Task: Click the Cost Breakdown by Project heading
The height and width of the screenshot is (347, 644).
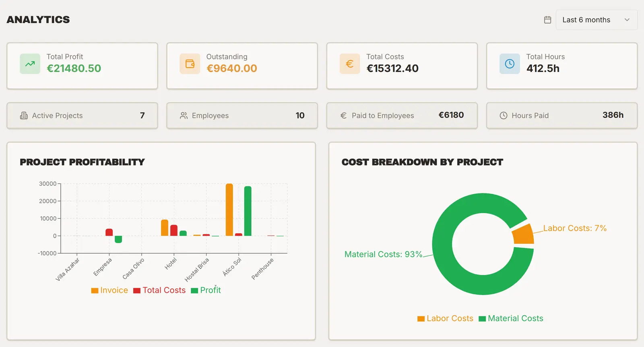Action: point(422,162)
